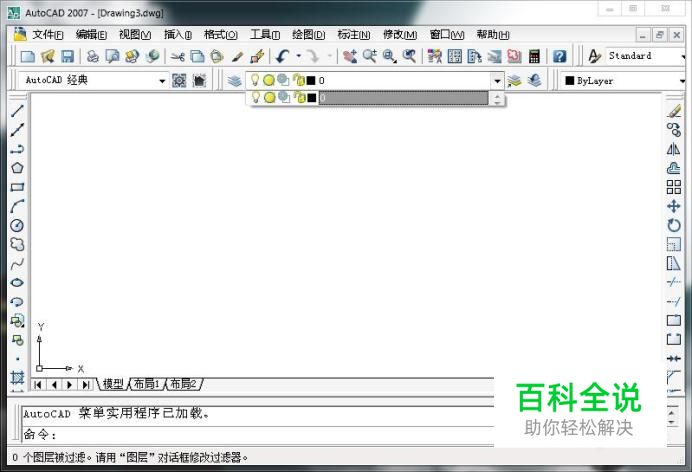Open the undo history dropdown arrow
This screenshot has height=472, width=692.
coord(299,56)
